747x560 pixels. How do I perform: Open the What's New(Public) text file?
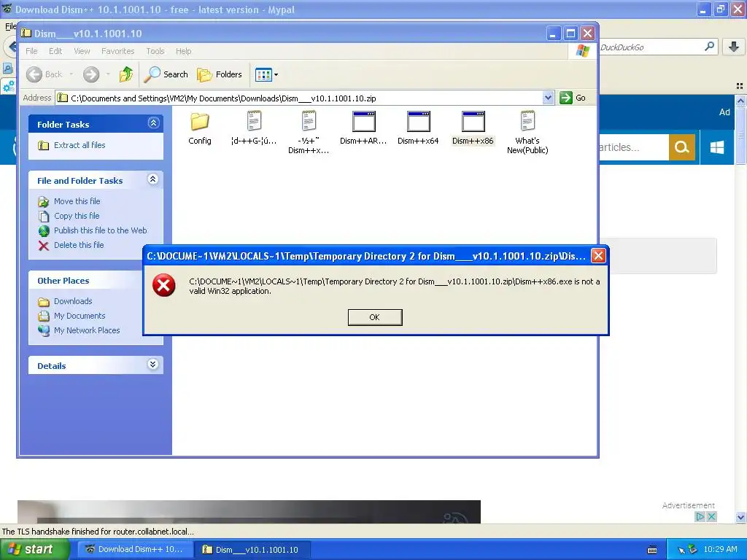pos(527,133)
